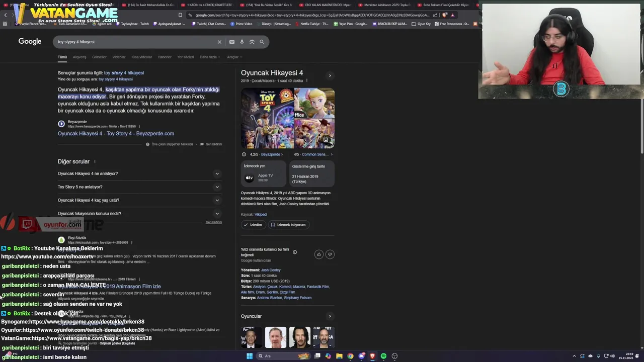
Task: Expand the Oyuncular cast section arrow
Action: pyautogui.click(x=330, y=316)
